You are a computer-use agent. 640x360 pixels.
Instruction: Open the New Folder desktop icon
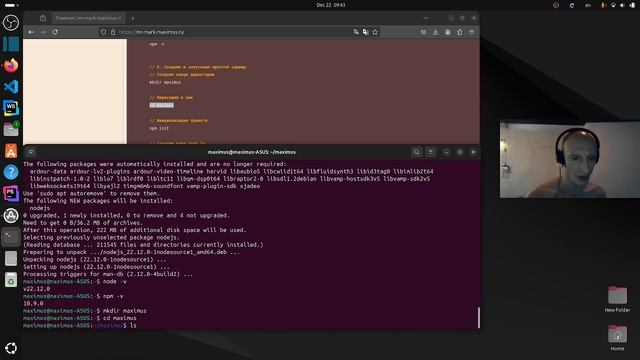pos(617,299)
